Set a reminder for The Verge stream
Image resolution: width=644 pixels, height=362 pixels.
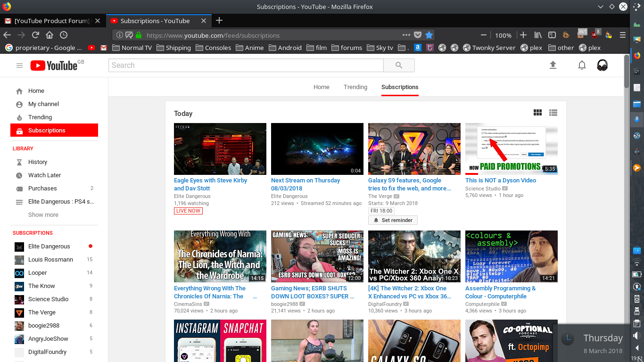click(x=393, y=220)
